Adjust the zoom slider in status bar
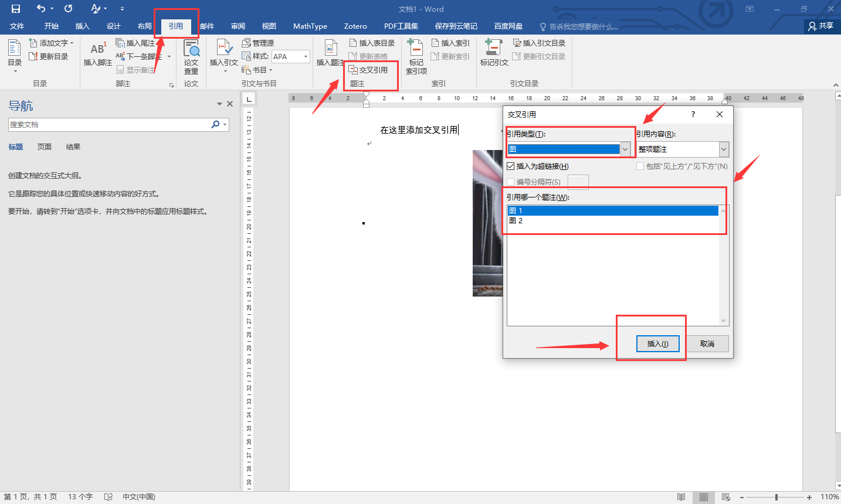Image resolution: width=841 pixels, height=504 pixels. [x=776, y=497]
